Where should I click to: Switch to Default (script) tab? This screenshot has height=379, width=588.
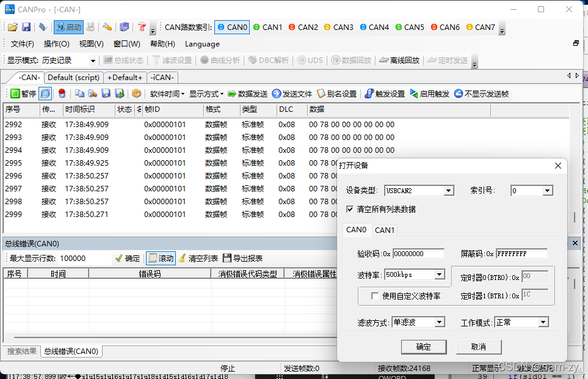[x=73, y=77]
